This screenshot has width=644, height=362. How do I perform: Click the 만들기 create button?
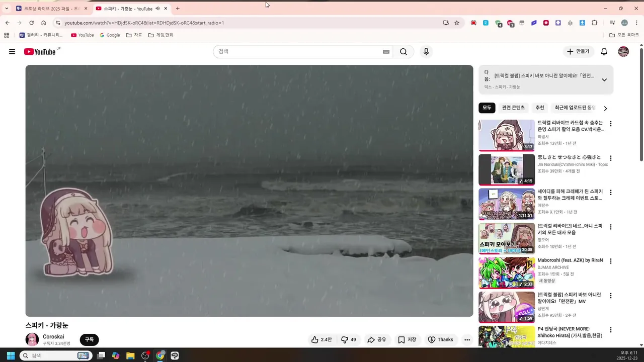578,52
